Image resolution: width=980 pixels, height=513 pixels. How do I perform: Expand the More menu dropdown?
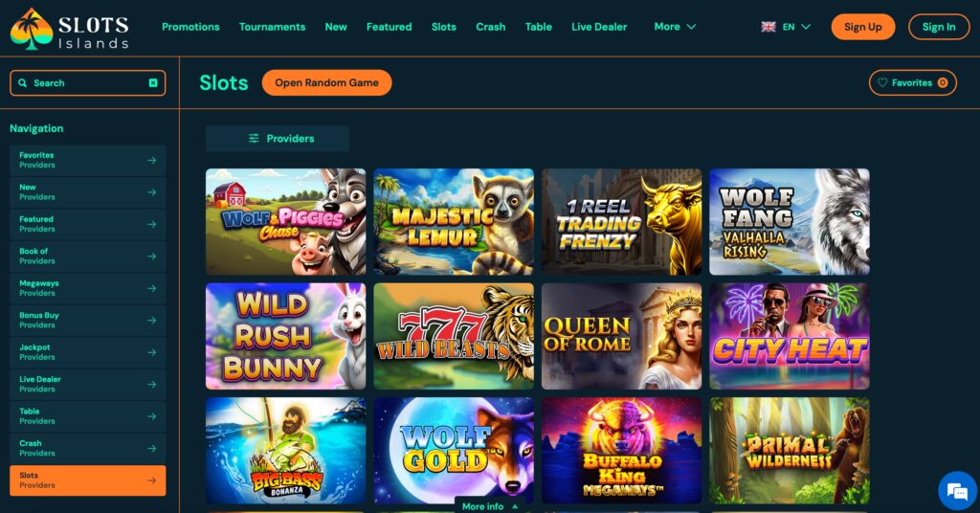pos(675,27)
